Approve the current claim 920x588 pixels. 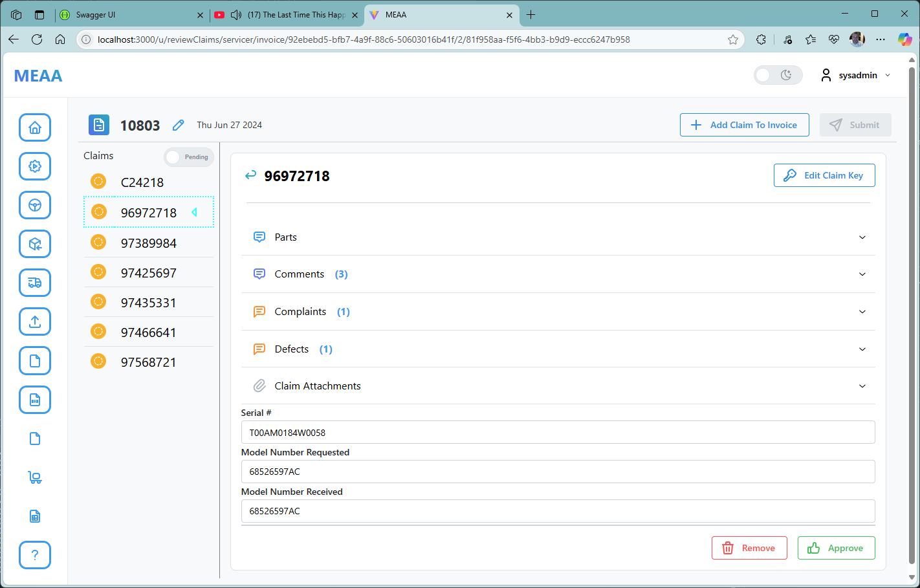(x=836, y=548)
